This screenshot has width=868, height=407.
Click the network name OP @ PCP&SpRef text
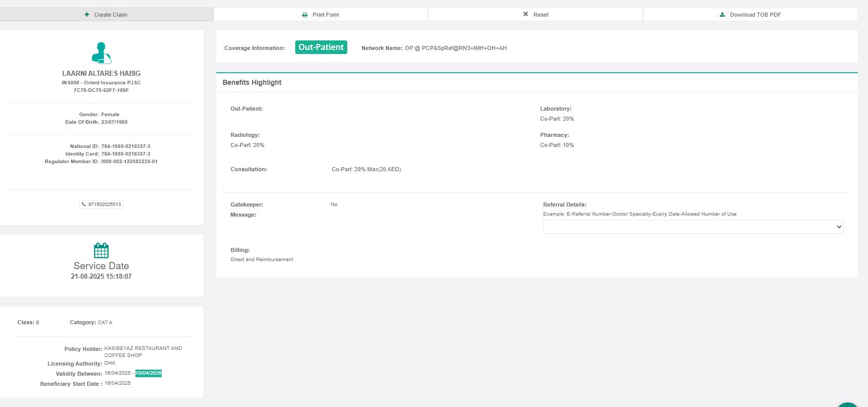coord(455,48)
